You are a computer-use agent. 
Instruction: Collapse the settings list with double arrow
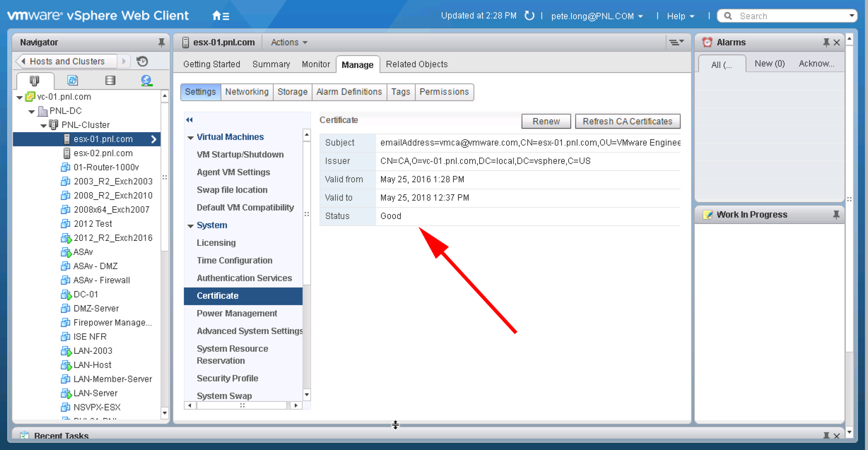pyautogui.click(x=189, y=120)
